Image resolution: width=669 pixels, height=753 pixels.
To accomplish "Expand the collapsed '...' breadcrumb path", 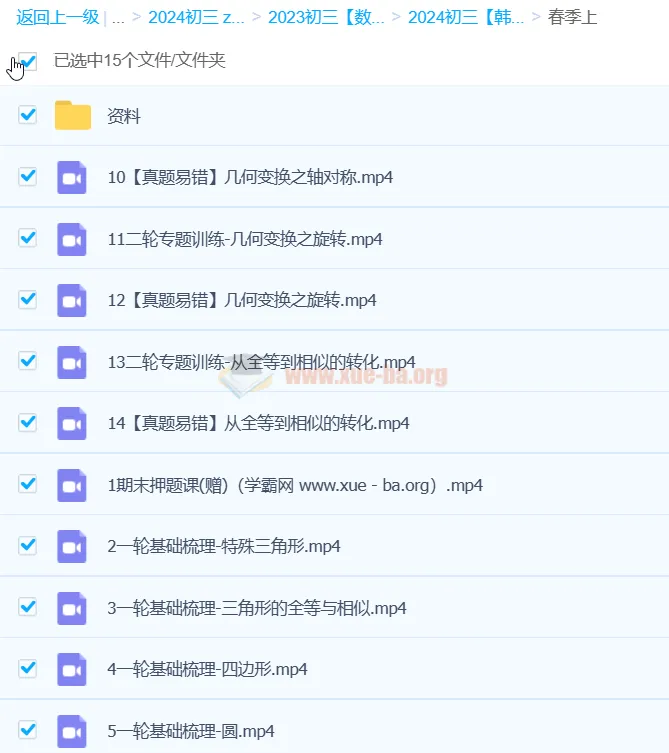I will click(x=118, y=17).
